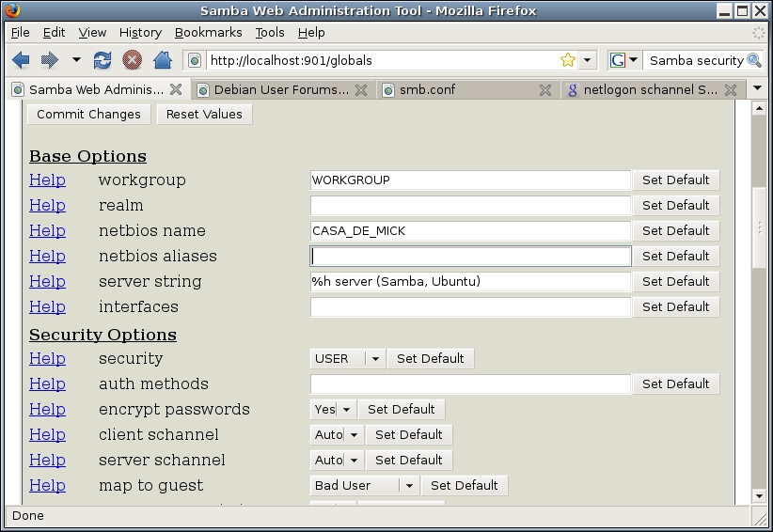Open Help link for workgroup

47,180
